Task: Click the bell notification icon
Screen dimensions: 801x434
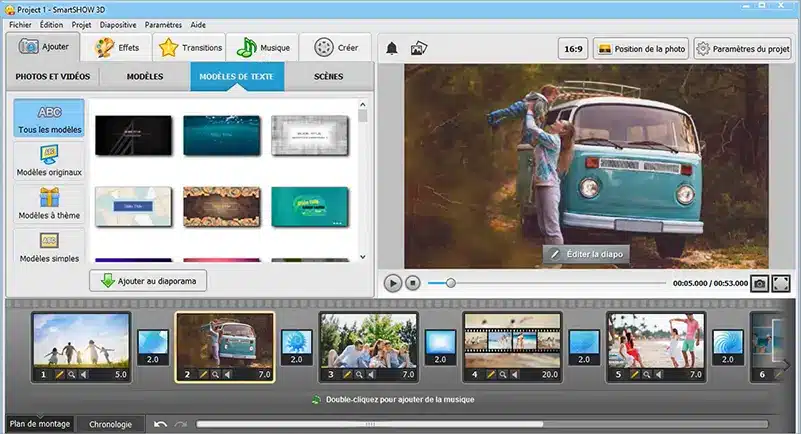Action: [x=392, y=48]
